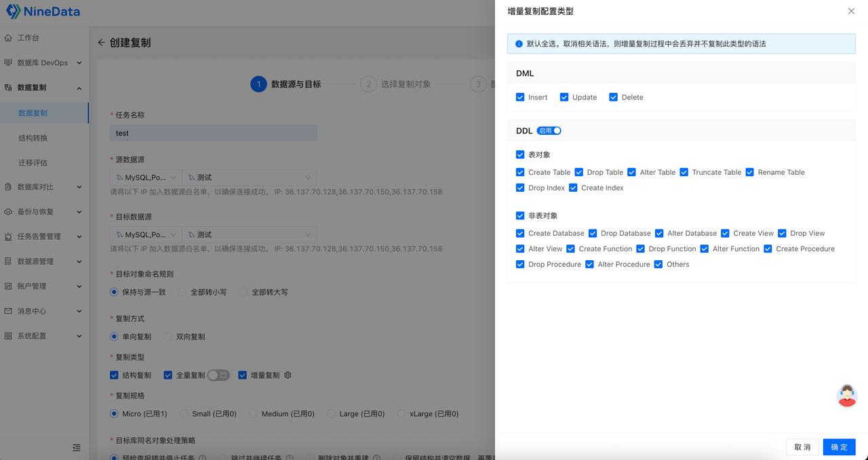Select the xLarge replication spec
Image resolution: width=868 pixels, height=460 pixels.
click(401, 414)
